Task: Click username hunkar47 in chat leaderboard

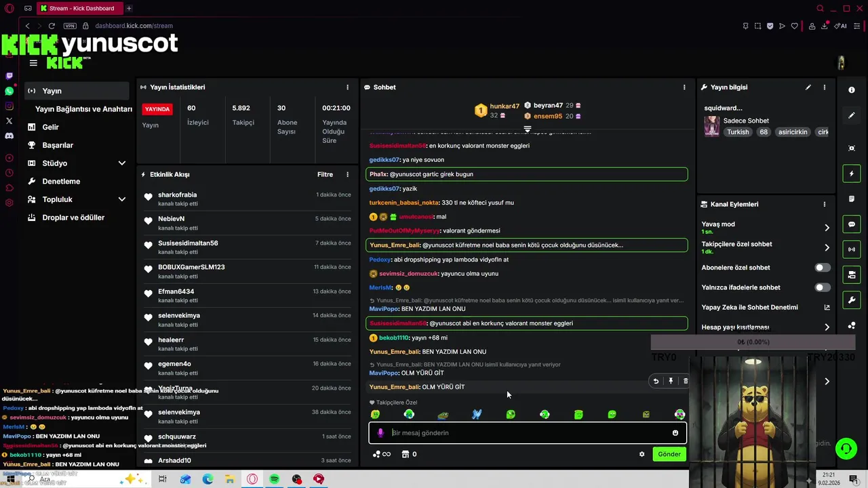Action: tap(505, 106)
